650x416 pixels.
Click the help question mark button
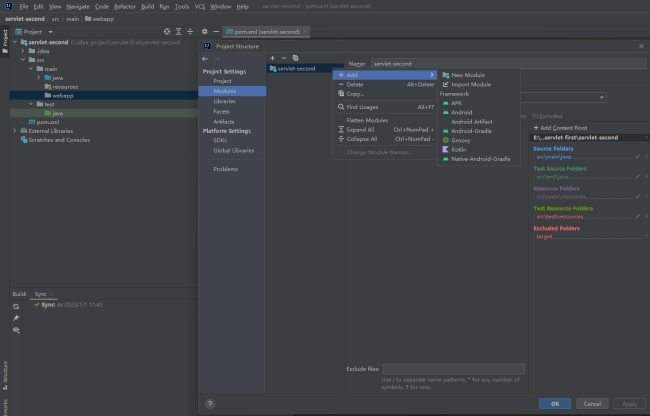(x=210, y=404)
